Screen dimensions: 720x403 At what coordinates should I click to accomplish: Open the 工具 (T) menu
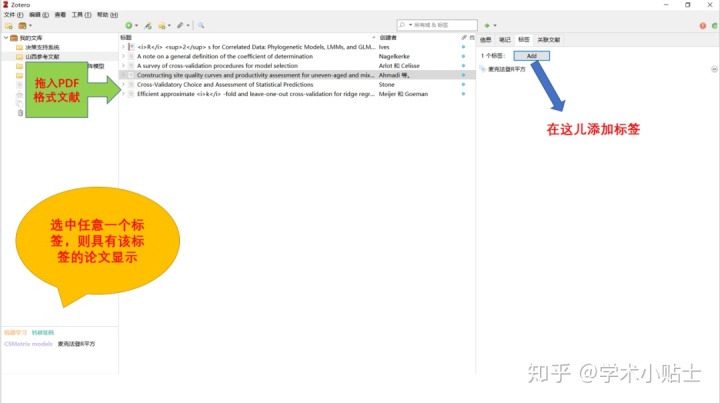point(81,15)
